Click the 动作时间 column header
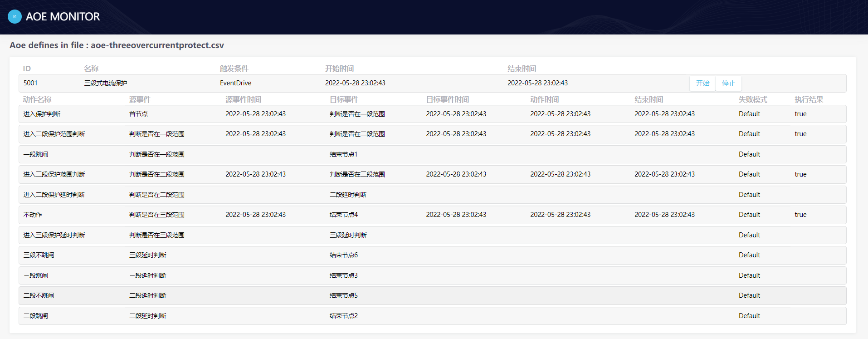 point(544,99)
